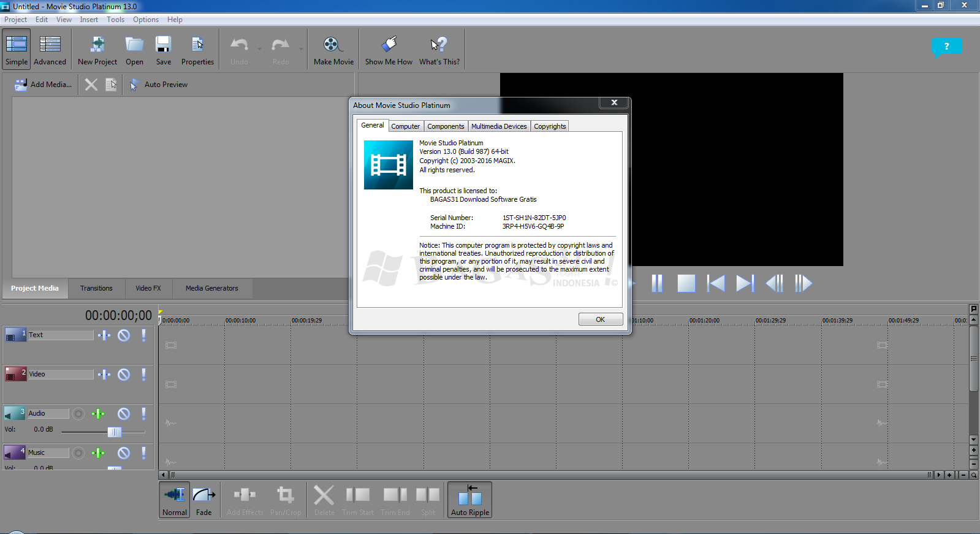Click OK in About dialog

(601, 319)
